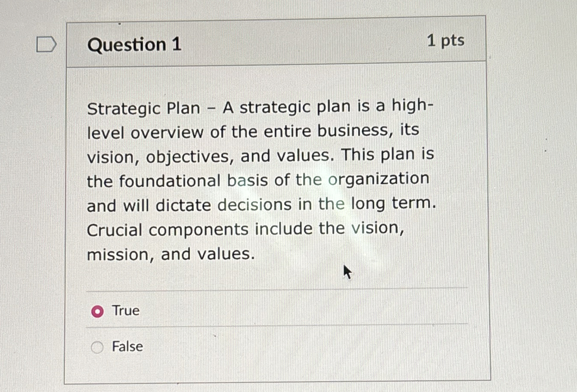577x392 pixels.
Task: Click the header area containing Question 1
Action: pos(276,42)
